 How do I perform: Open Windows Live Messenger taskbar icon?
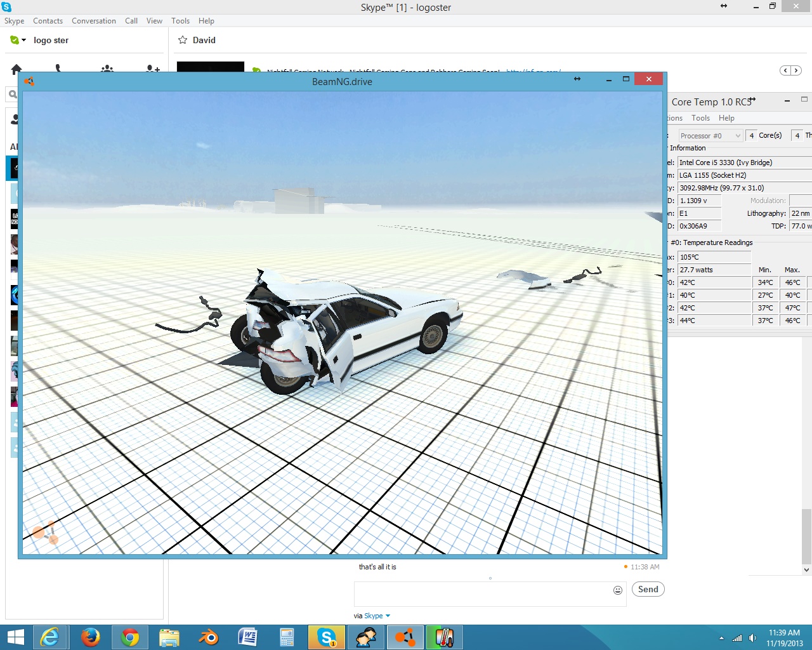click(x=366, y=637)
